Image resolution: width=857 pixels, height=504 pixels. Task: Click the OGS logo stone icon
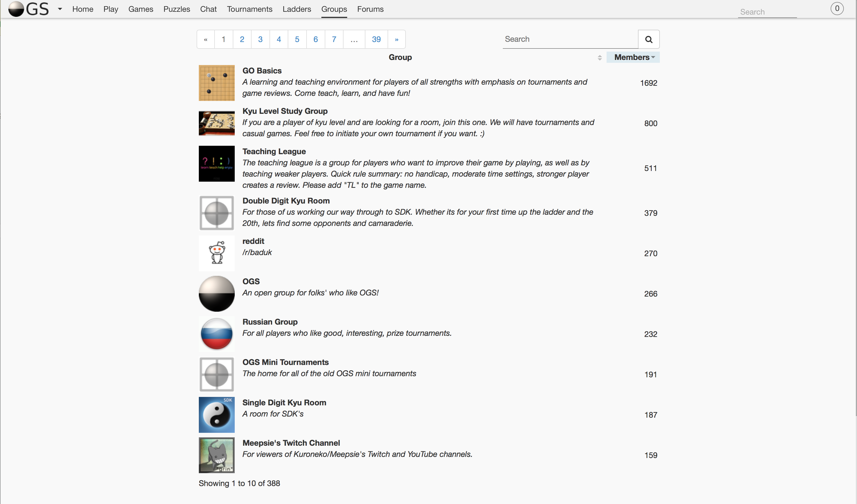[x=16, y=9]
